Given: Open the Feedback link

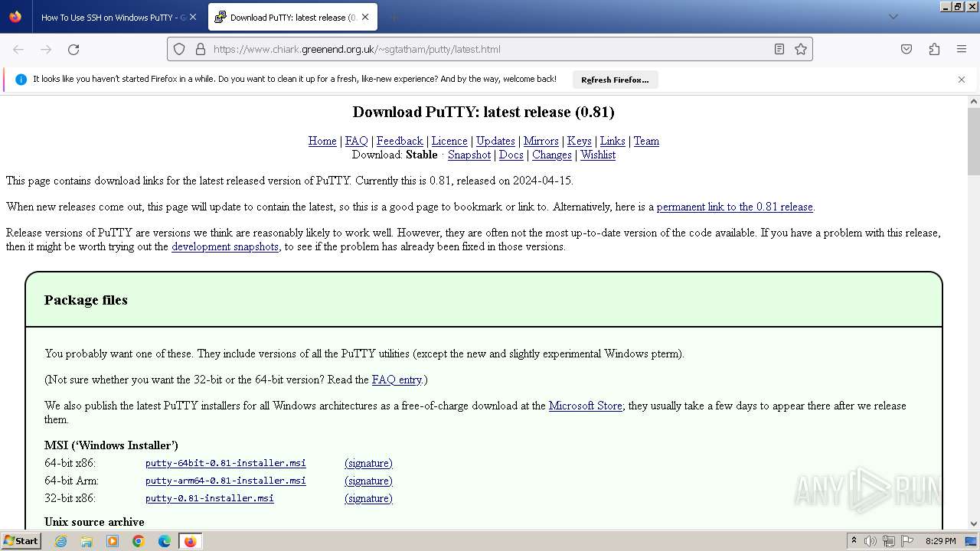Looking at the screenshot, I should 400,141.
